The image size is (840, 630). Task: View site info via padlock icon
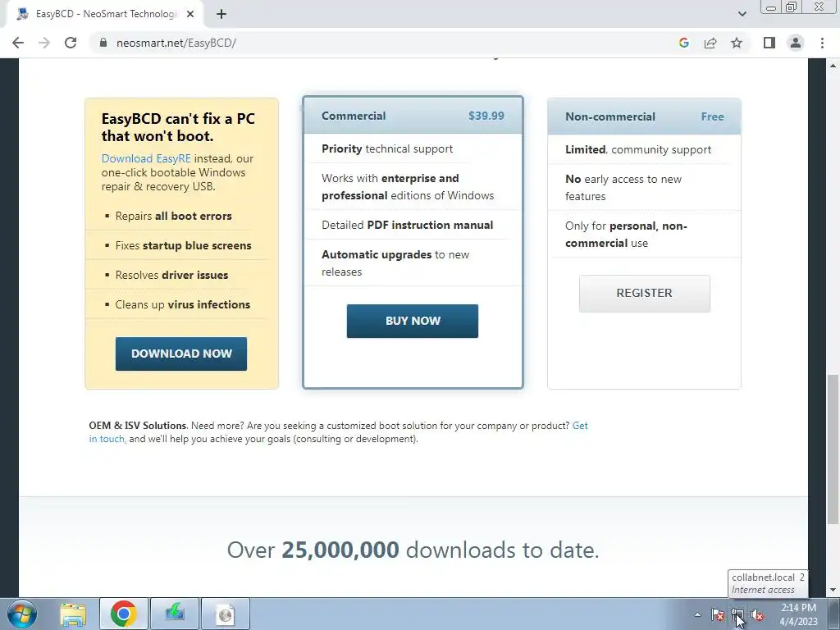tap(103, 43)
